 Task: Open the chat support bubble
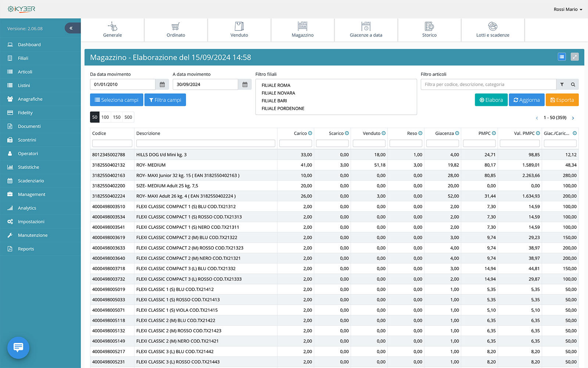[x=18, y=347]
